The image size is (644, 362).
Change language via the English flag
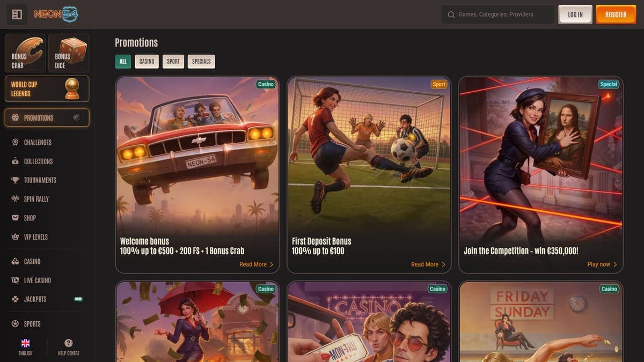point(25,343)
